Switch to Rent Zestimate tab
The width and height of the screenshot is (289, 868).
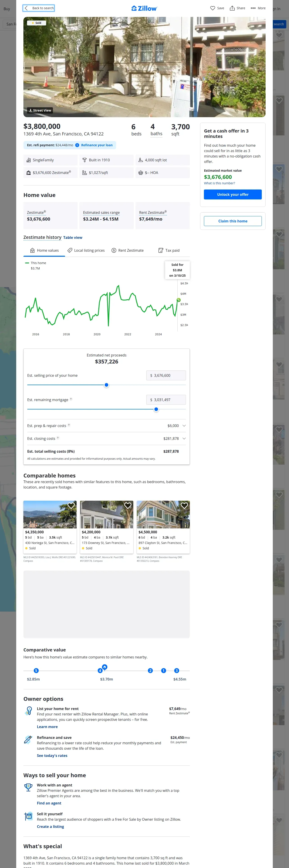[x=128, y=250]
